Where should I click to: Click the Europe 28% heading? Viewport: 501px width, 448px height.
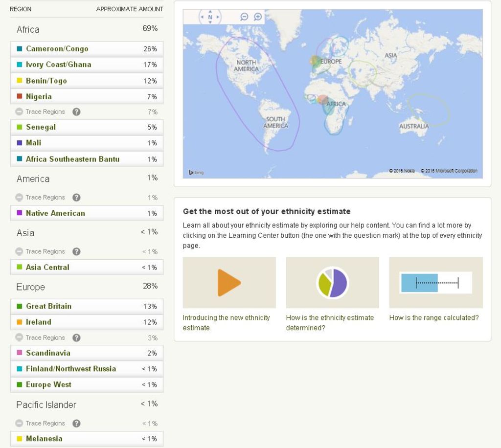tap(87, 287)
